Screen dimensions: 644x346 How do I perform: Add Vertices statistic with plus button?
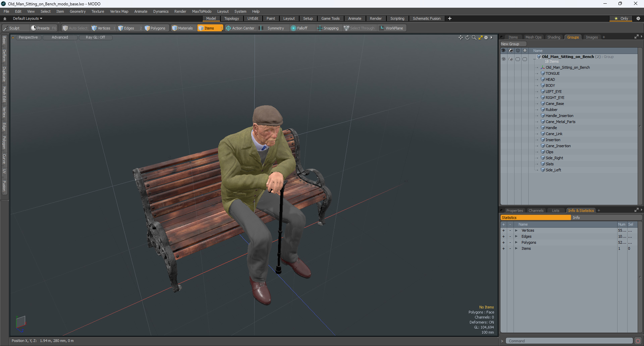tap(503, 230)
